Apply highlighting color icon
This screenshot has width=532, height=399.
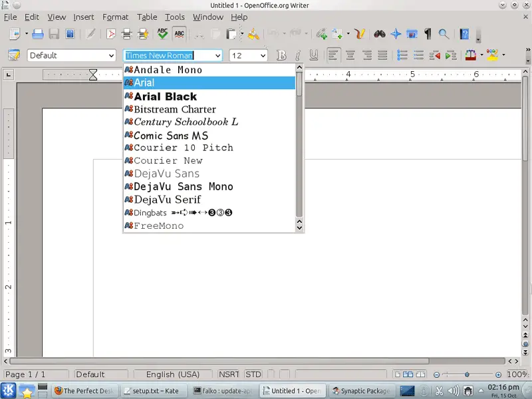(492, 55)
